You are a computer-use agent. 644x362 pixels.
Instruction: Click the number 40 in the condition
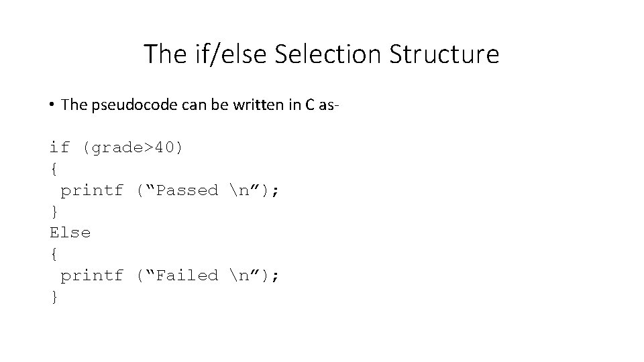(x=164, y=147)
